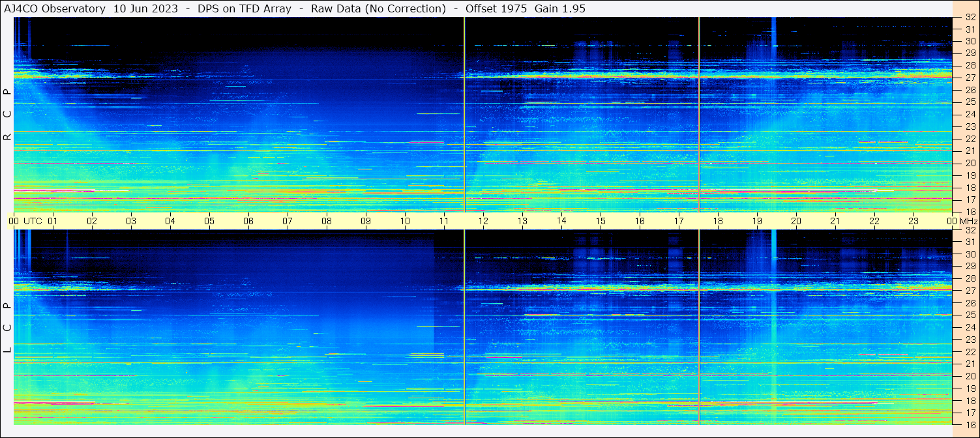Click green marker near 17:30 in RCP spectrogram
This screenshot has height=438, width=980.
[x=699, y=114]
